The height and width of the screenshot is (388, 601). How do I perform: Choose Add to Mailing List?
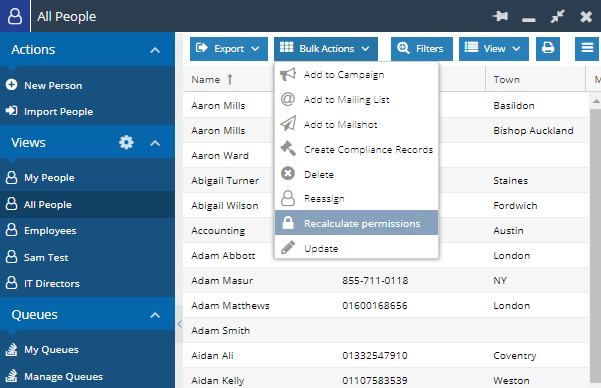pyautogui.click(x=356, y=100)
